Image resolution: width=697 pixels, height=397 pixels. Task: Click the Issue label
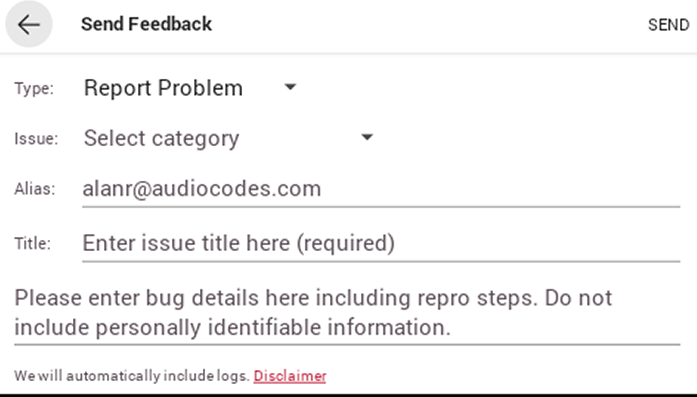[36, 138]
